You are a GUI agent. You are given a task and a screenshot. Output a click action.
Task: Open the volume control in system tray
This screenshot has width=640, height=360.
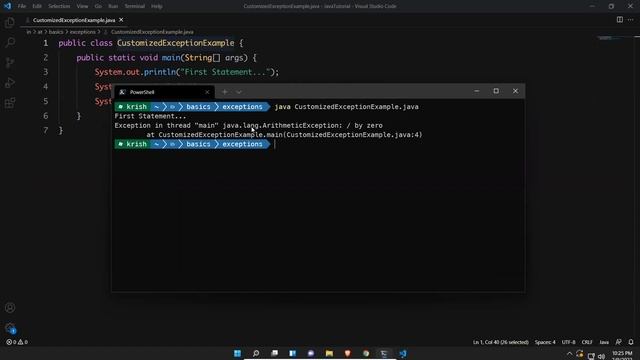[601, 356]
